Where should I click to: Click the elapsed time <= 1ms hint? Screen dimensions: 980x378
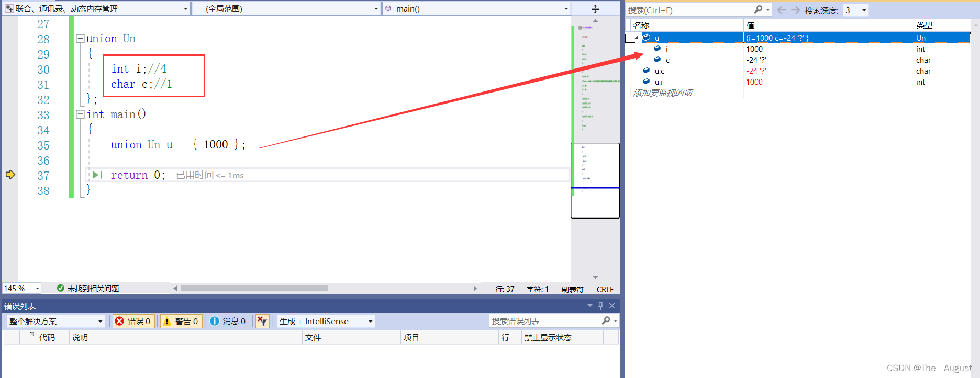210,175
